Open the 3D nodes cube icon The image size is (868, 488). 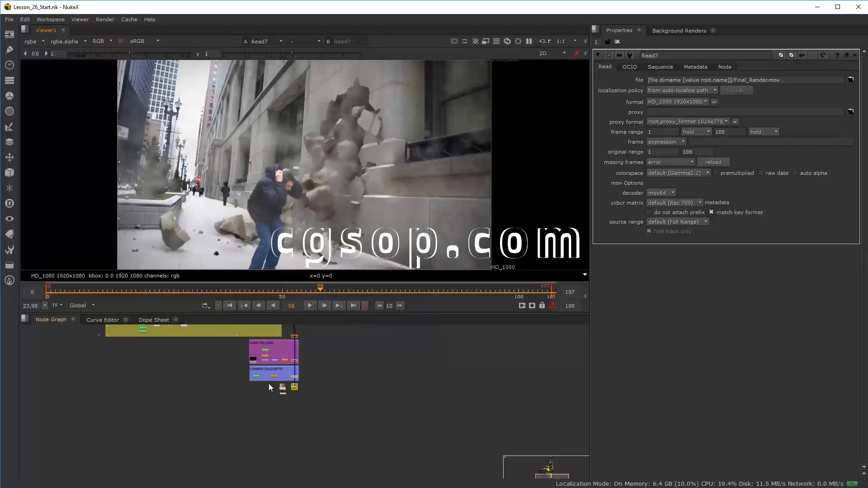(x=9, y=173)
